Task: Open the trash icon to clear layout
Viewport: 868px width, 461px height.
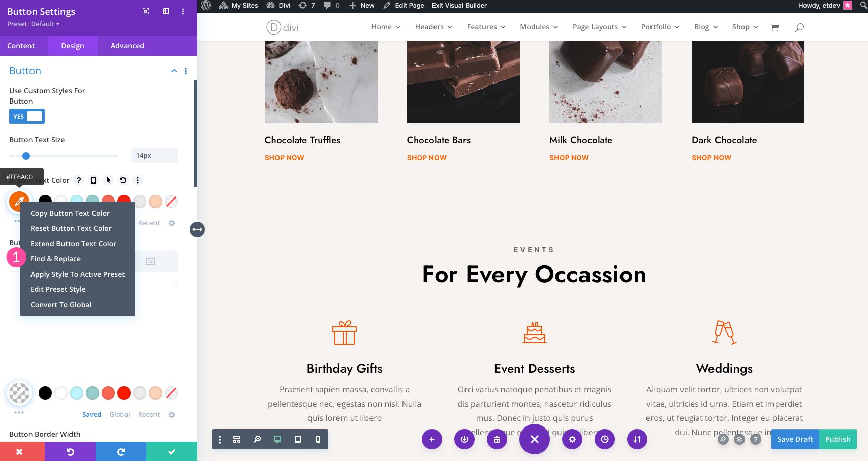Action: tap(497, 439)
